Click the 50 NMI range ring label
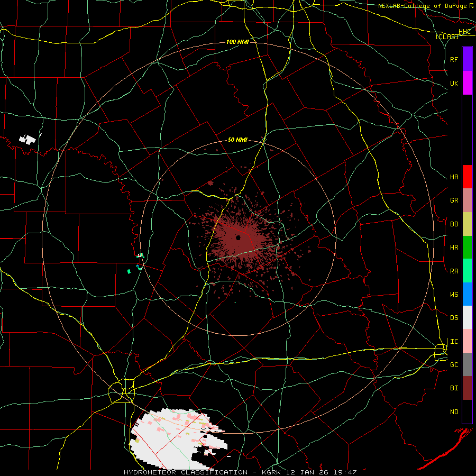The height and width of the screenshot is (476, 476). 237,140
